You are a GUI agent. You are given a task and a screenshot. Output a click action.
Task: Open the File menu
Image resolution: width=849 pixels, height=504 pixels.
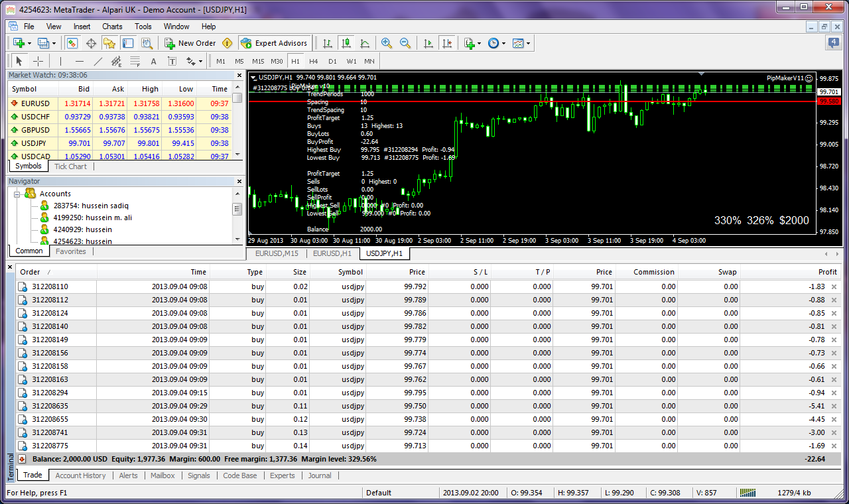click(29, 27)
